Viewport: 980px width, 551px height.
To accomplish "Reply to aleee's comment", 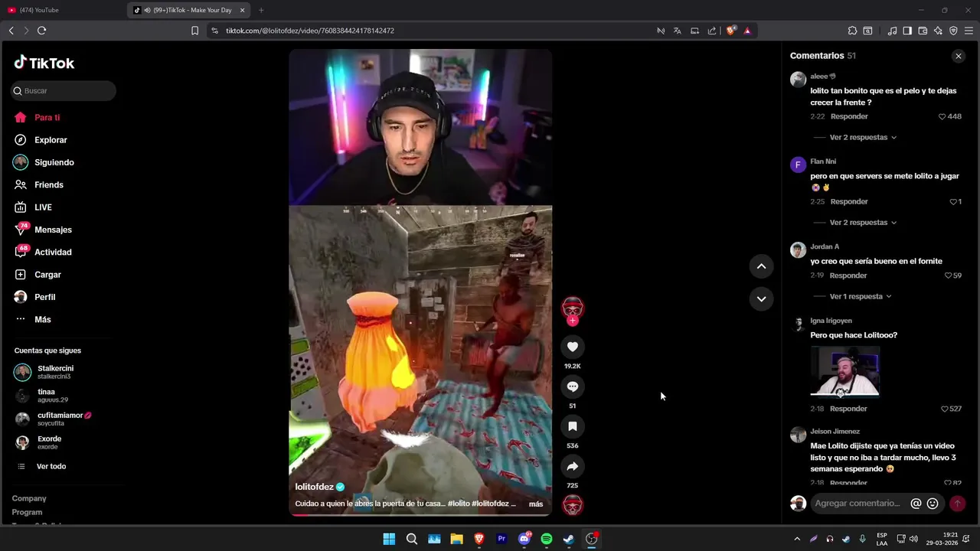I will [x=849, y=116].
